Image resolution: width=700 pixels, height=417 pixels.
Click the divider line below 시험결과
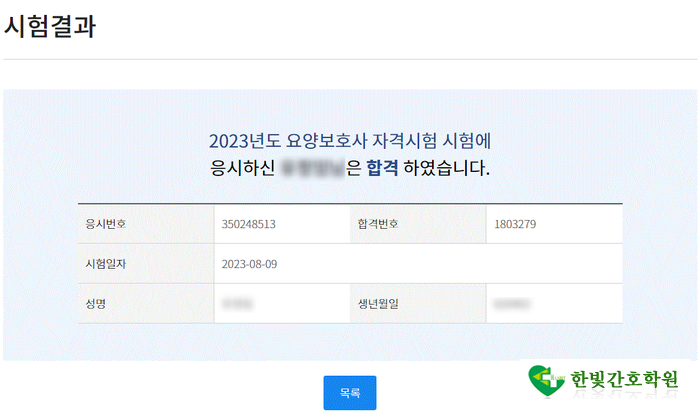350,60
